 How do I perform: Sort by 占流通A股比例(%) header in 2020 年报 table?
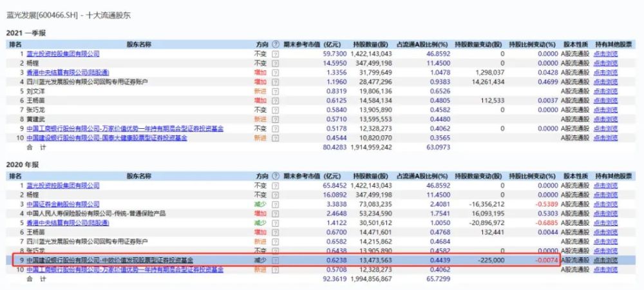point(422,176)
